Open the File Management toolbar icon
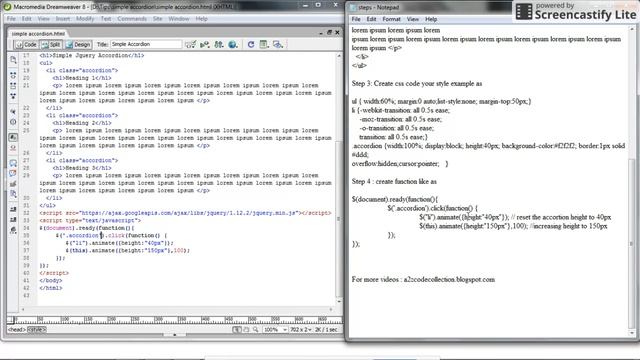The width and height of the screenshot is (640, 360). 219,44
